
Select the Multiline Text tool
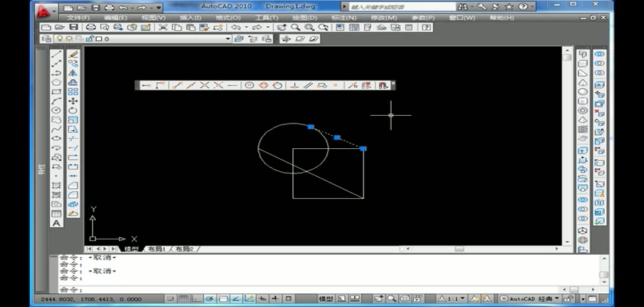point(56,223)
